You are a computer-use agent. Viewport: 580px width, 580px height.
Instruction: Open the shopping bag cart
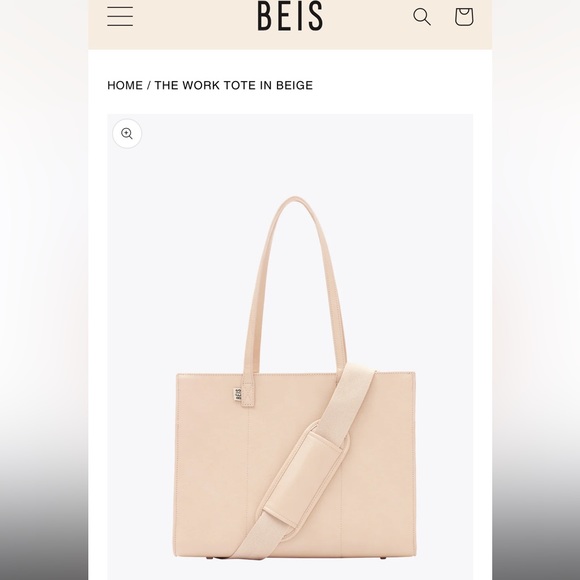(464, 17)
